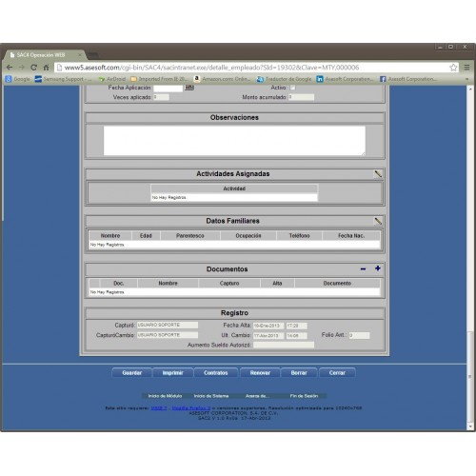476x476 pixels.
Task: Click the page vertical scrollbar thumb
Action: pos(470,376)
